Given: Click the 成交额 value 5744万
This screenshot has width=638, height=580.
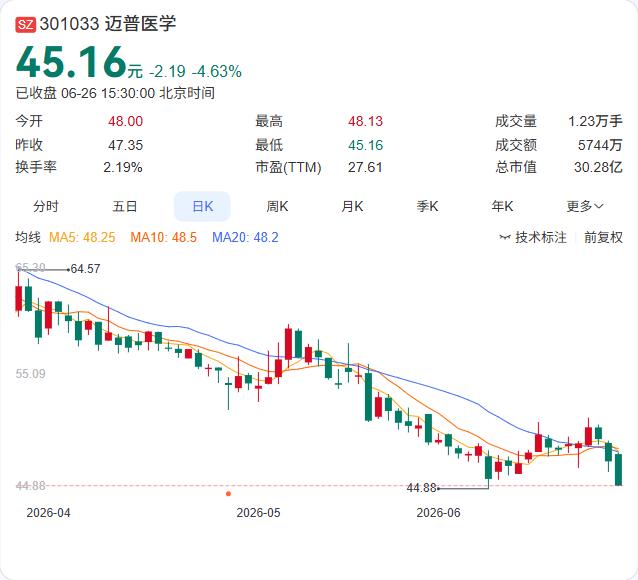Looking at the screenshot, I should [600, 145].
